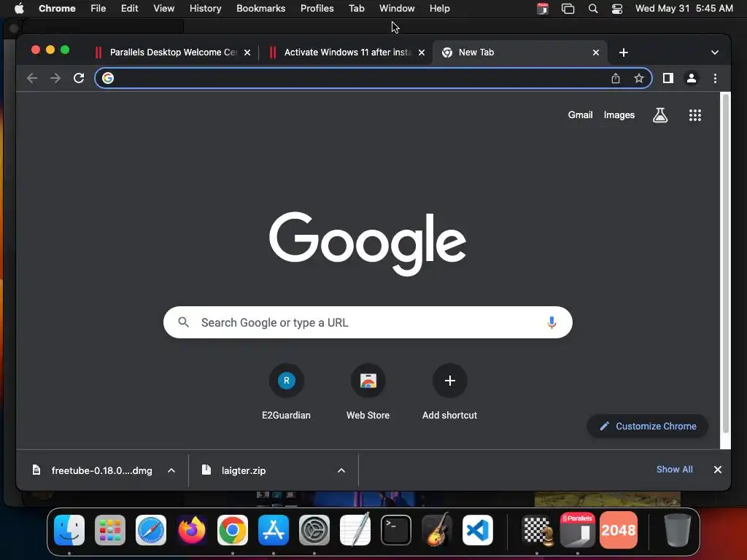Reload the current page
The width and height of the screenshot is (747, 560).
click(x=79, y=78)
